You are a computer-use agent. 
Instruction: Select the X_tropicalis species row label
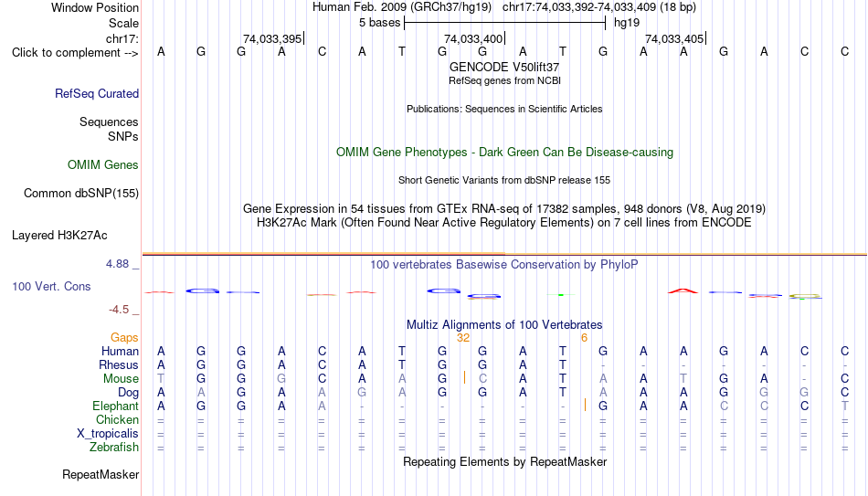[x=108, y=434]
